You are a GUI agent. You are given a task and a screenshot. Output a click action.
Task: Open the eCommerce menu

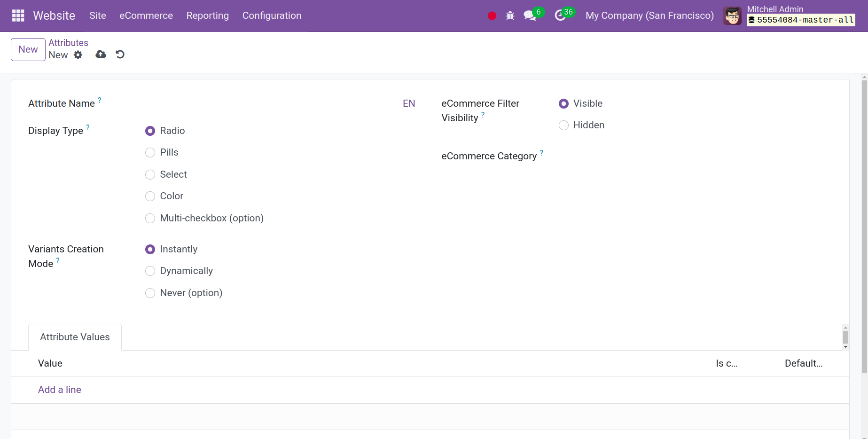[x=146, y=16]
